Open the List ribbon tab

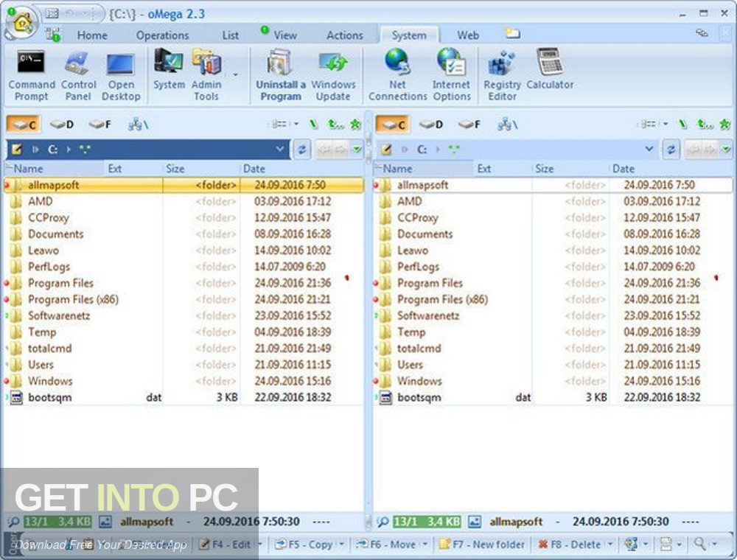[230, 35]
